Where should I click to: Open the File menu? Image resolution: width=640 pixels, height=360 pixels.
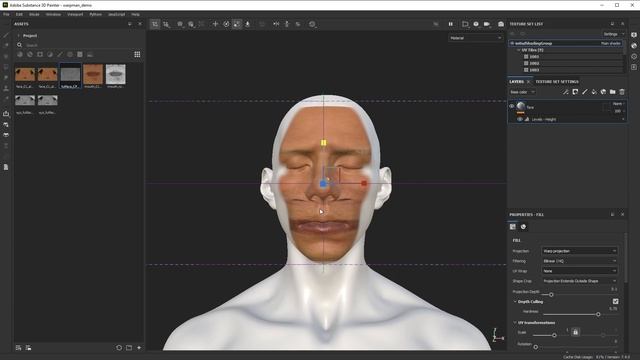click(x=6, y=14)
